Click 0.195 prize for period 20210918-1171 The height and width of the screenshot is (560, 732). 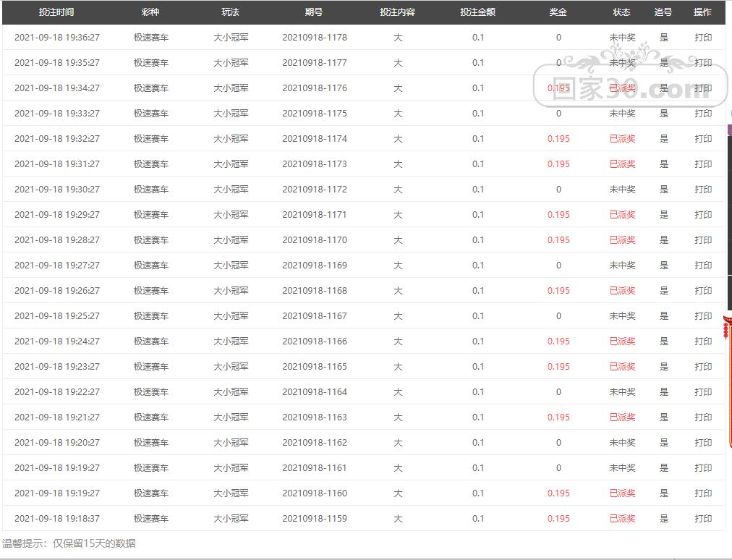pos(558,215)
